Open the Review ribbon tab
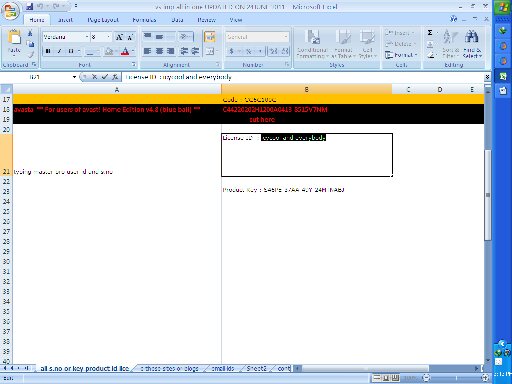 click(x=206, y=20)
